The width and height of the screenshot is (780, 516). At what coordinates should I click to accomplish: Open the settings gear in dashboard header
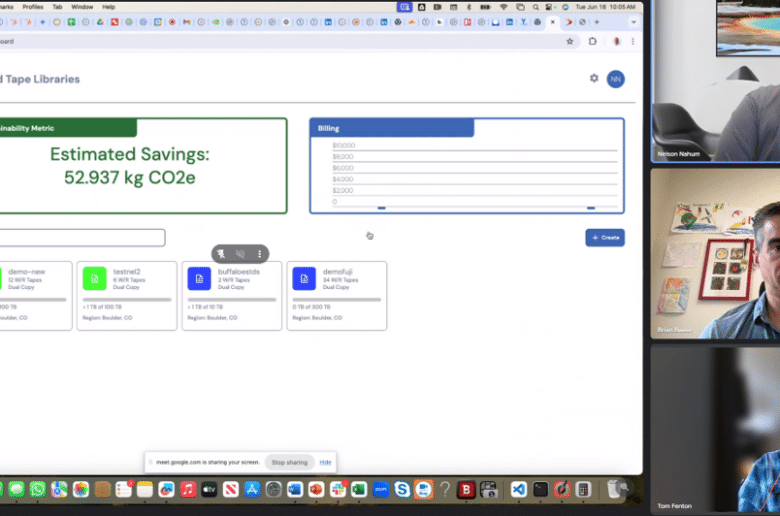594,78
